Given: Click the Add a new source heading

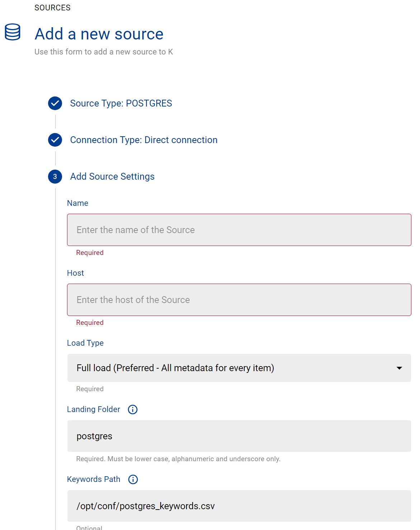Looking at the screenshot, I should (x=99, y=34).
